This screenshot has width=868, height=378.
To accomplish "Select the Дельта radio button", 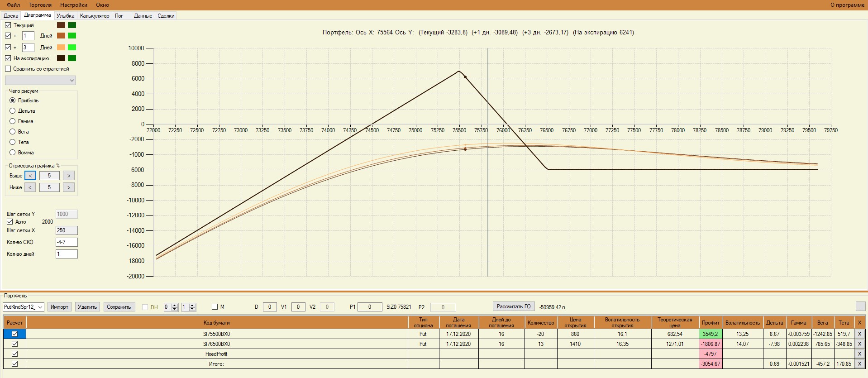I will [x=13, y=111].
